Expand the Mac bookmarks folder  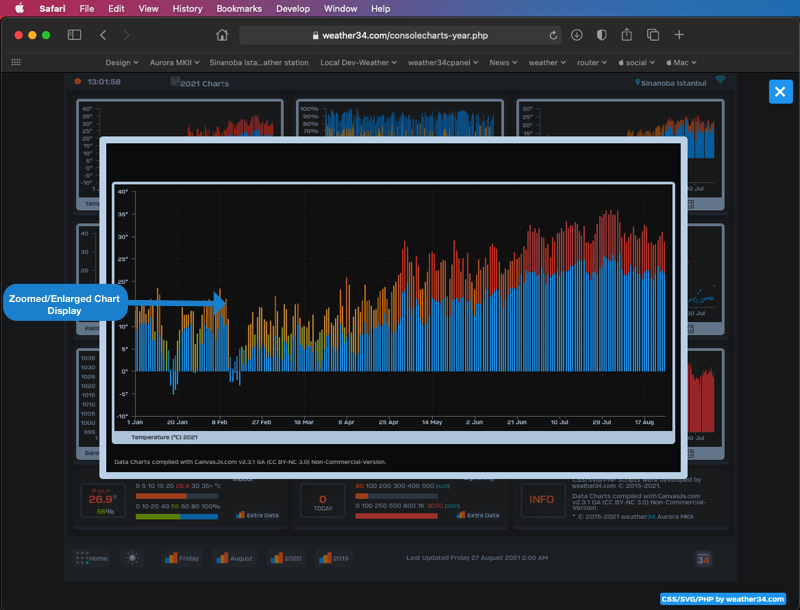coord(681,62)
